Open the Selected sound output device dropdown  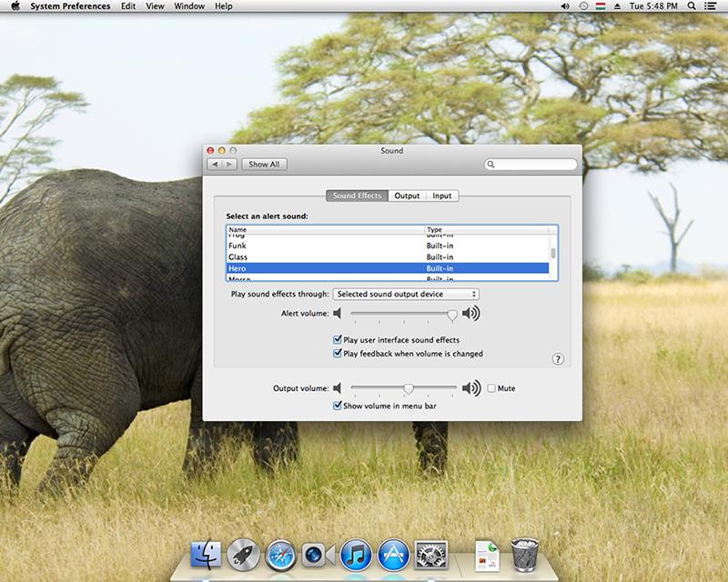[x=406, y=294]
